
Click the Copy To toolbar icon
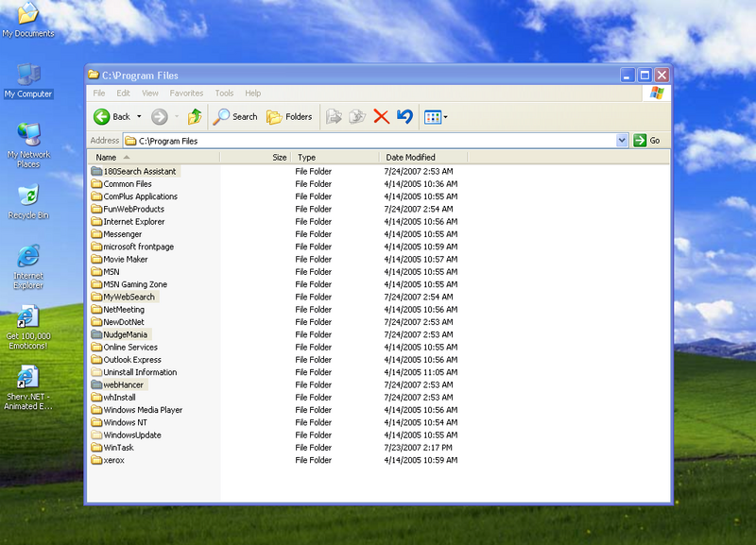357,116
